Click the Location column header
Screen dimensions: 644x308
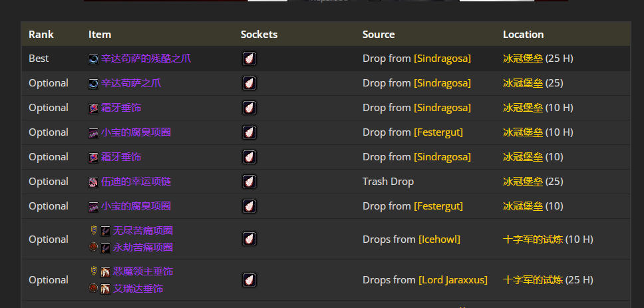tap(523, 34)
